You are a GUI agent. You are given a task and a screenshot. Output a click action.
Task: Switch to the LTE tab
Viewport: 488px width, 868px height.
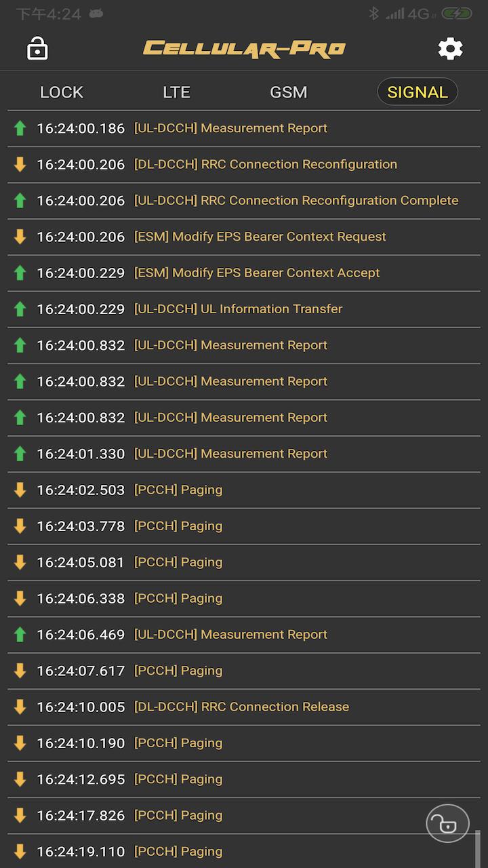pyautogui.click(x=176, y=92)
